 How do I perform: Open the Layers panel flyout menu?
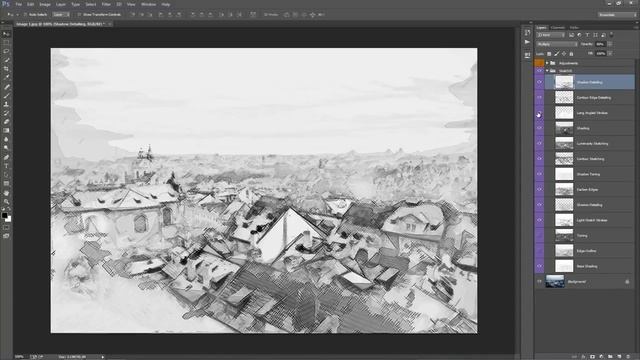(x=636, y=28)
